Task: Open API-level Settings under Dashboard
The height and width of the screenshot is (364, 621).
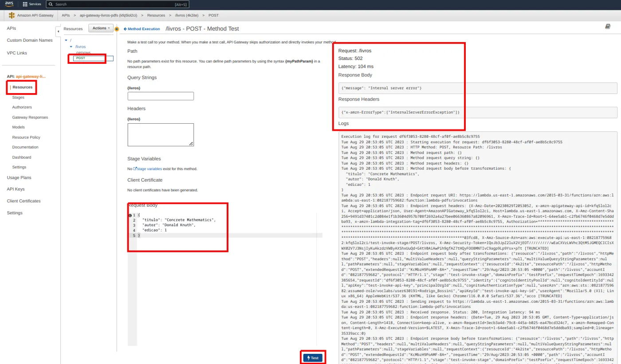Action: (19, 167)
